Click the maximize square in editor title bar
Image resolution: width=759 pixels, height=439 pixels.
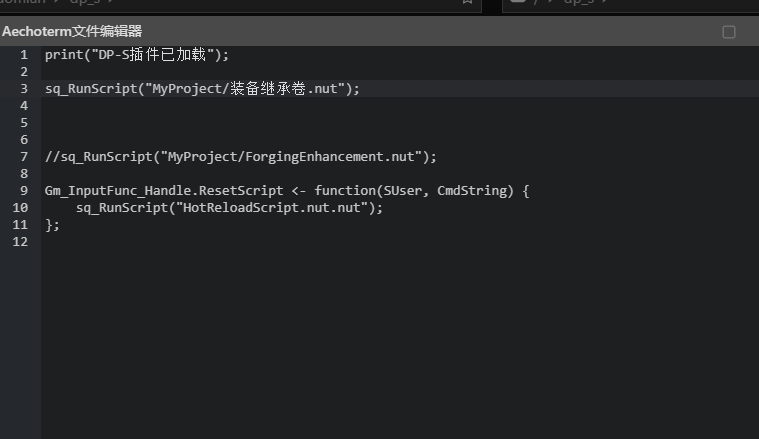click(x=729, y=32)
